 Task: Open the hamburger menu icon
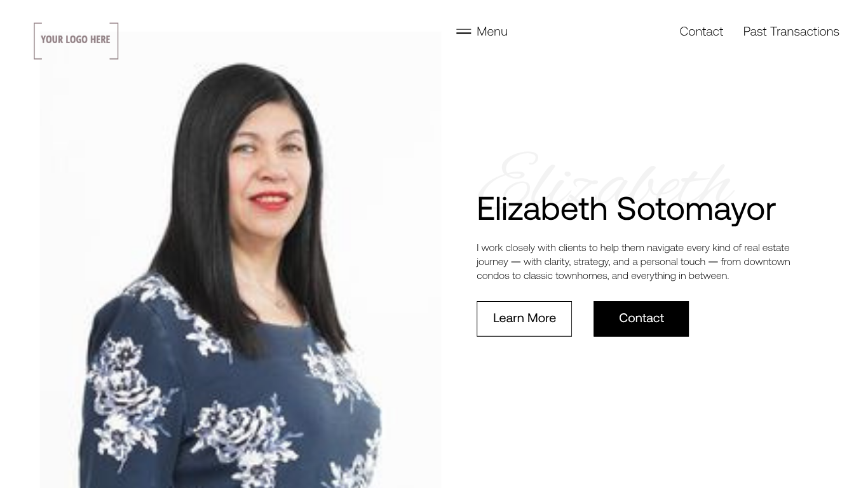click(464, 31)
